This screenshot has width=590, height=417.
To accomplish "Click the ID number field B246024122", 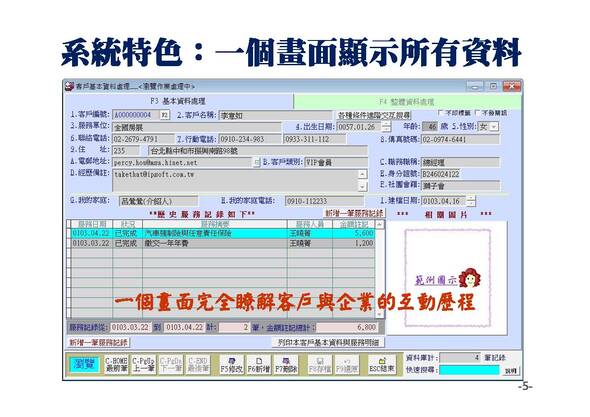I will tap(441, 174).
